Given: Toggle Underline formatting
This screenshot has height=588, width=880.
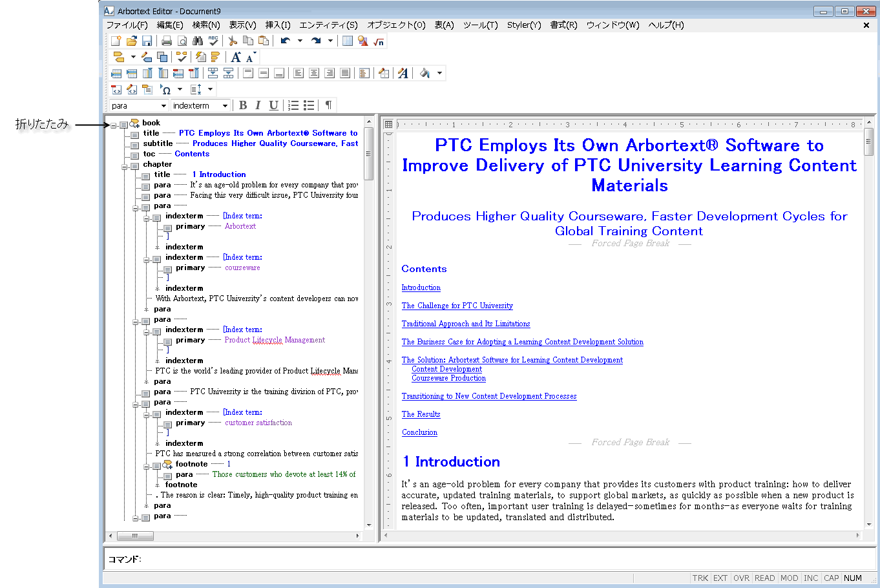Looking at the screenshot, I should pos(274,105).
